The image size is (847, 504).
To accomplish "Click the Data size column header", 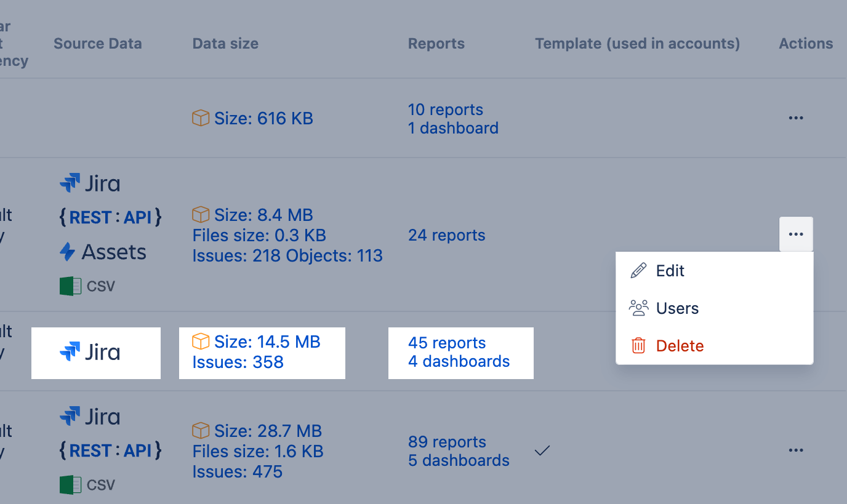I will pyautogui.click(x=225, y=44).
